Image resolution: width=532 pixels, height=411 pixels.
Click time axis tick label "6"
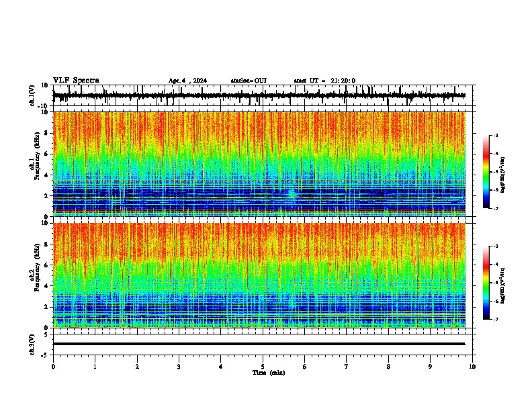(305, 367)
